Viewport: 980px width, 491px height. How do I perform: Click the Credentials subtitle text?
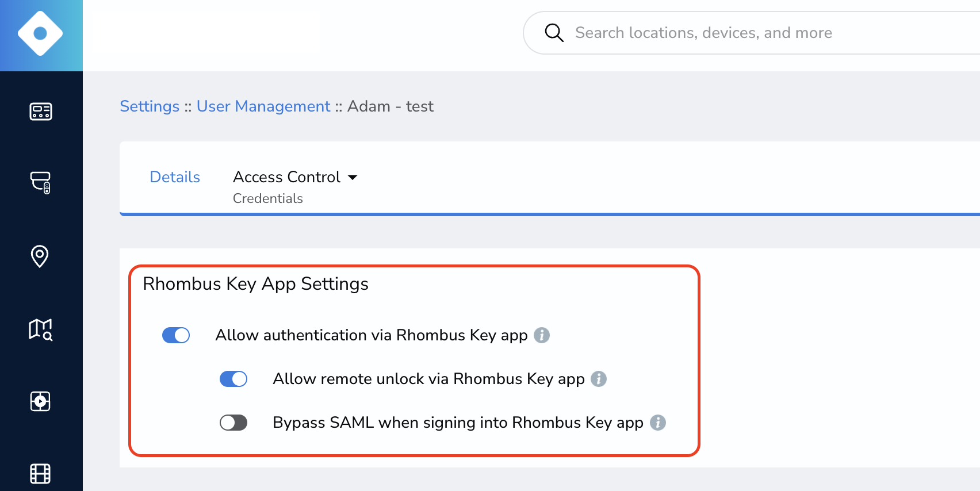click(268, 198)
